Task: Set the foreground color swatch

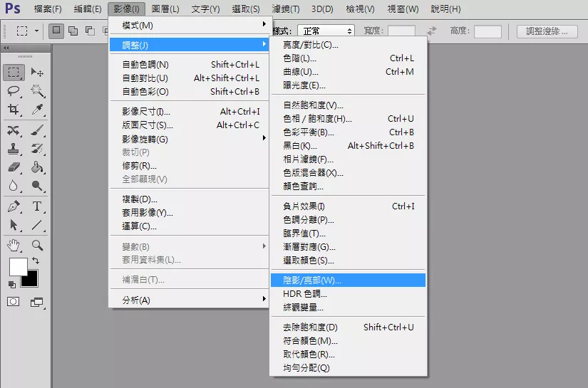Action: click(17, 266)
